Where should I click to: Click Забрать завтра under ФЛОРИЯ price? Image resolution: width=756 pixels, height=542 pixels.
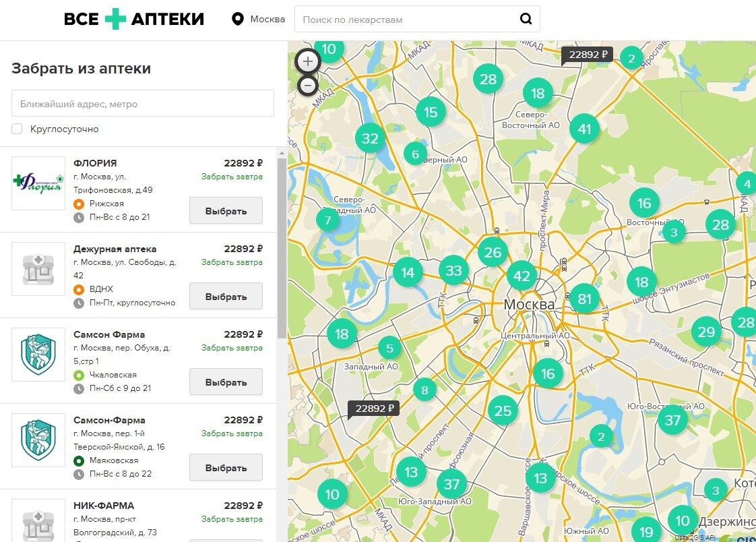point(232,177)
